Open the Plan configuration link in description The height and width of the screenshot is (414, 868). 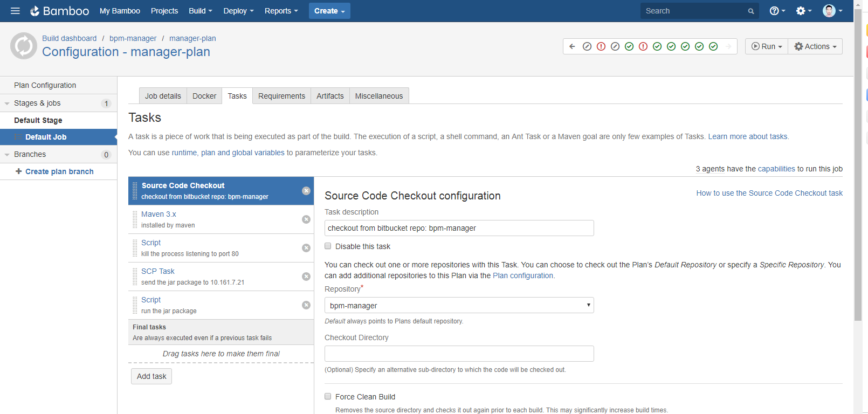523,275
